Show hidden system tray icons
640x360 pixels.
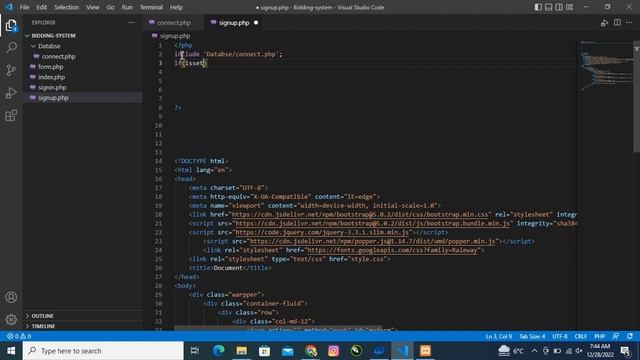pyautogui.click(x=534, y=351)
